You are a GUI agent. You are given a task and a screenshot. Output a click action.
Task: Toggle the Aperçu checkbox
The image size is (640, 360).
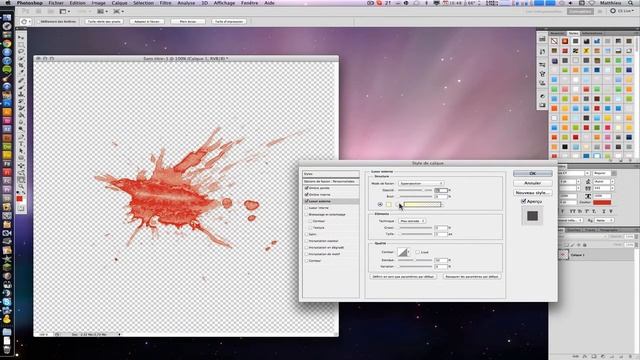pyautogui.click(x=524, y=201)
